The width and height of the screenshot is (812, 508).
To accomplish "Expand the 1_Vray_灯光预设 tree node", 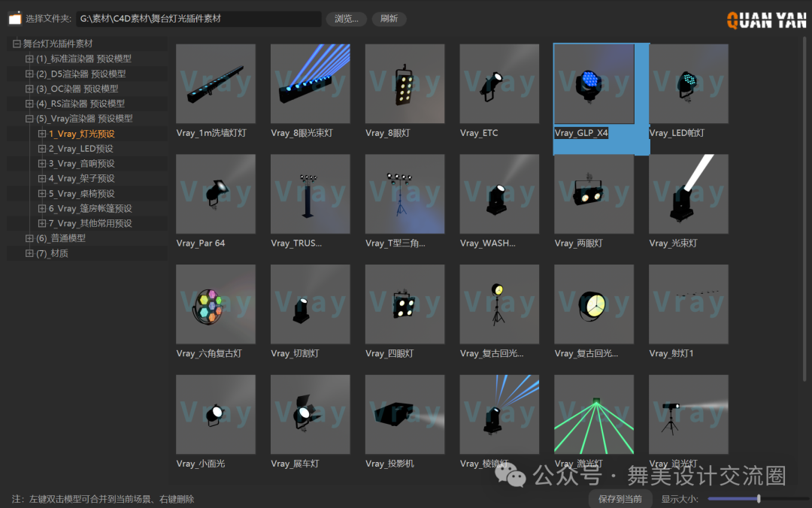I will pos(42,134).
